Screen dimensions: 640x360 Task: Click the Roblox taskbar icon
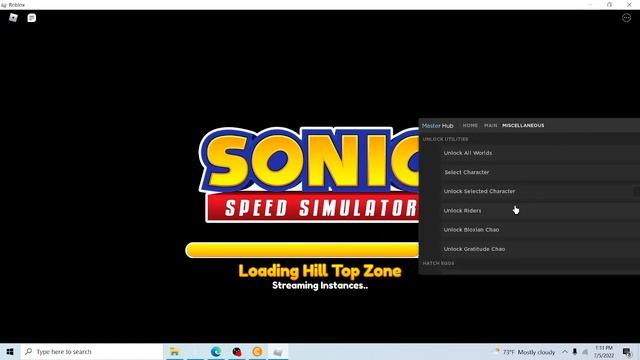(x=278, y=351)
